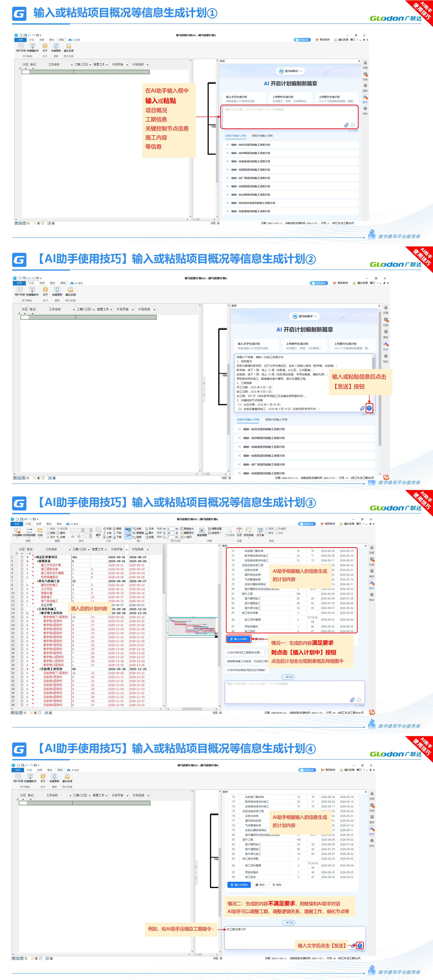
Task: Open the 项目信息 dropdown arrow in ribbon
Action: coord(248,538)
